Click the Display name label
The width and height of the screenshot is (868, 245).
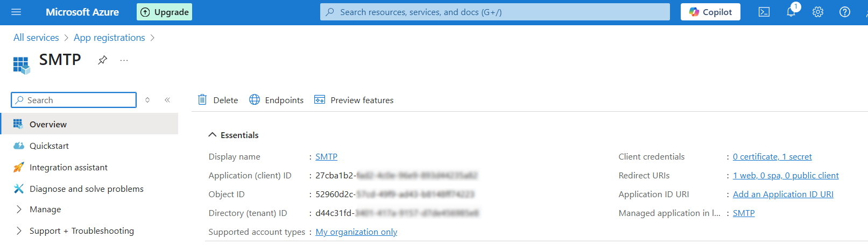234,156
